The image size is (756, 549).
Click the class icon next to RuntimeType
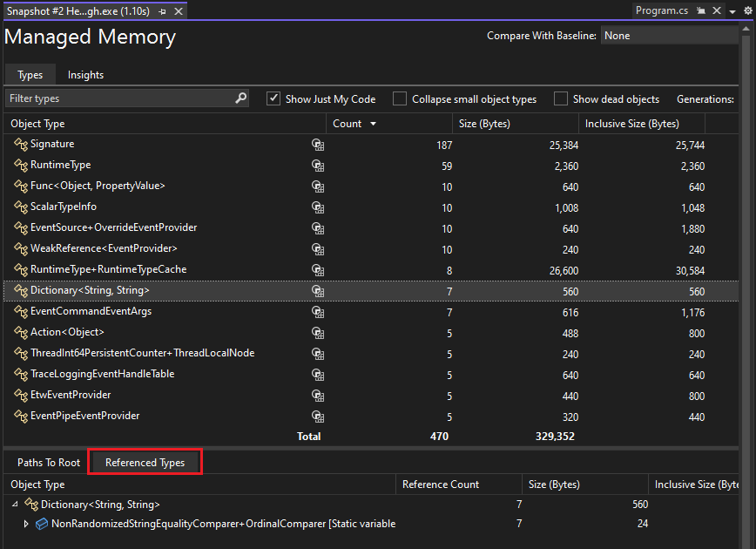point(19,165)
